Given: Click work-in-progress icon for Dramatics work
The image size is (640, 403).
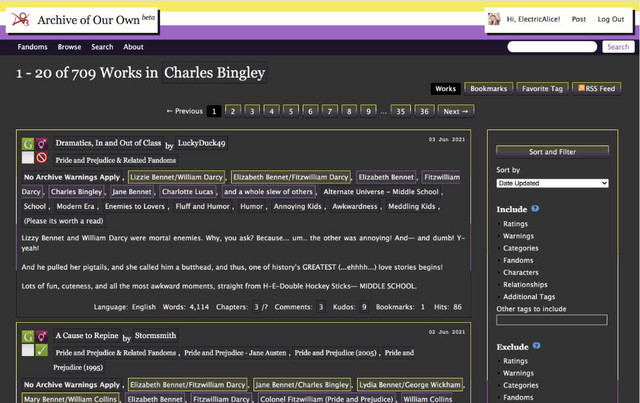Looking at the screenshot, I should [x=42, y=158].
